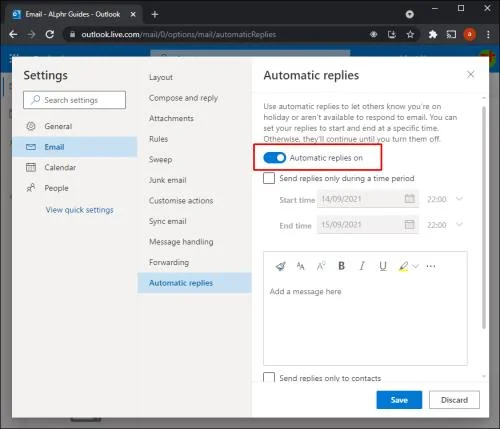
Task: Click the End time calendar icon
Action: point(409,224)
